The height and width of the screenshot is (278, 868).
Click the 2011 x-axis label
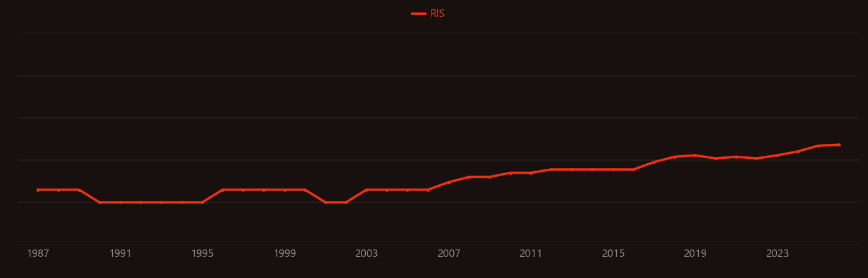point(531,254)
